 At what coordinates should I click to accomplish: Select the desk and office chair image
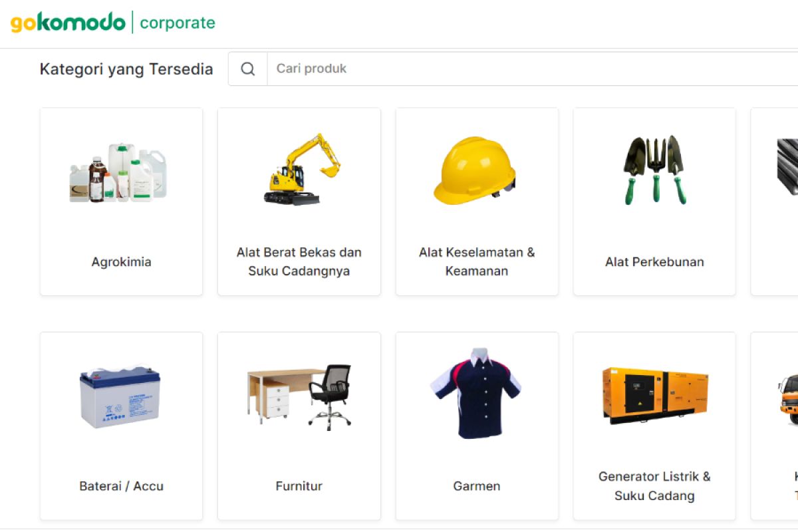(299, 396)
